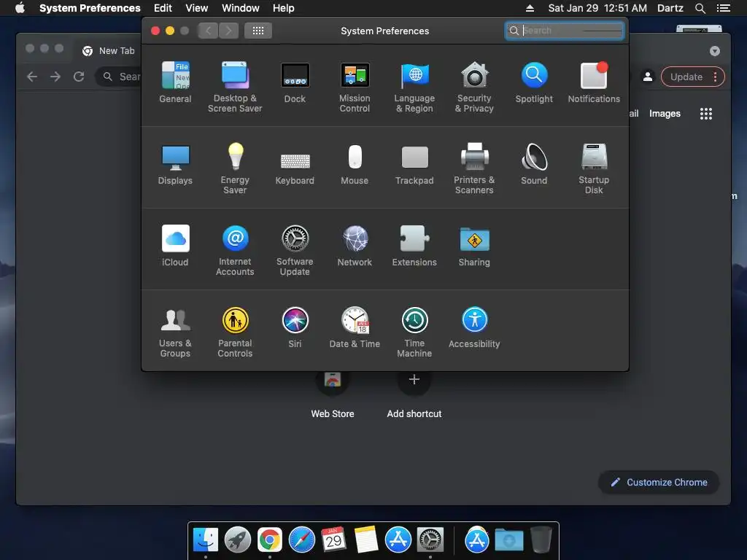This screenshot has height=560, width=747.
Task: Click the back arrow in System Preferences
Action: click(x=208, y=31)
